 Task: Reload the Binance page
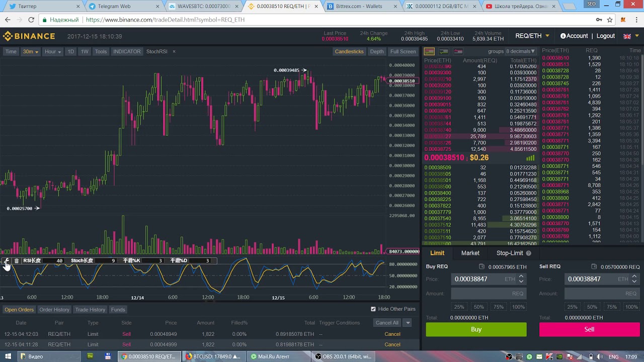tap(31, 20)
